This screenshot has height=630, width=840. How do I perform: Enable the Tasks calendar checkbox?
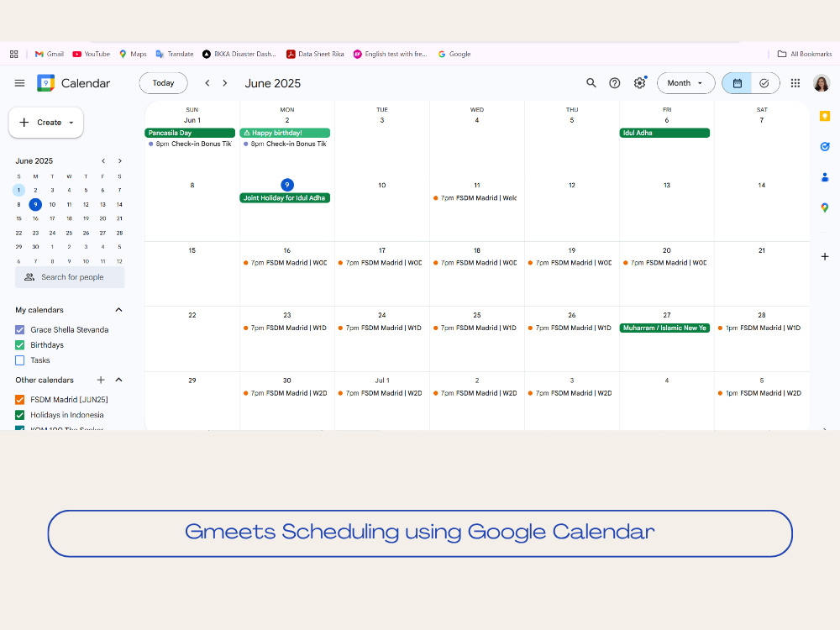[x=20, y=360]
